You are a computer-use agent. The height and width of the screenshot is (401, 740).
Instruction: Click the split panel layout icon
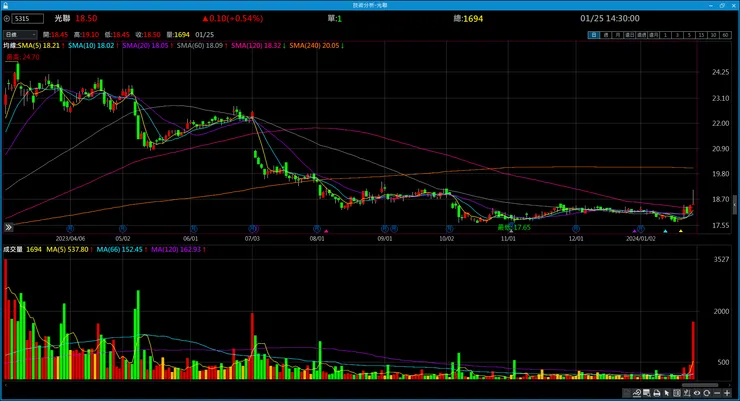(677, 393)
